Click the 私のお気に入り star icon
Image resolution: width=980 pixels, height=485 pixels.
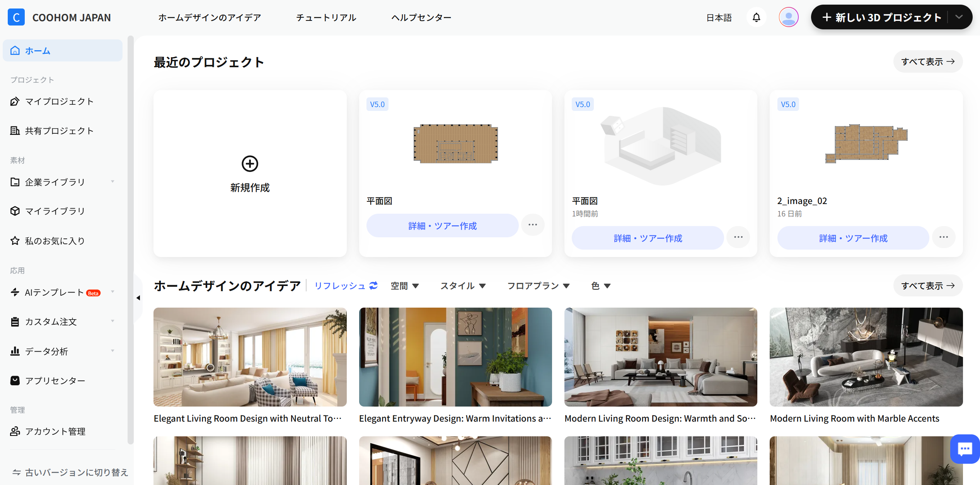click(15, 241)
